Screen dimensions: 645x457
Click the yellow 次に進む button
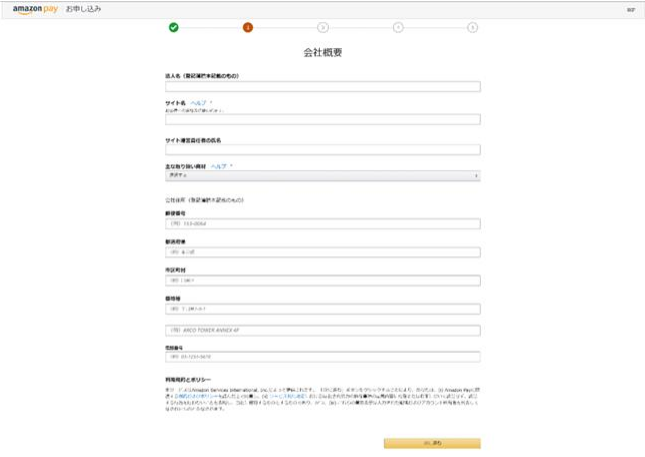(432, 443)
